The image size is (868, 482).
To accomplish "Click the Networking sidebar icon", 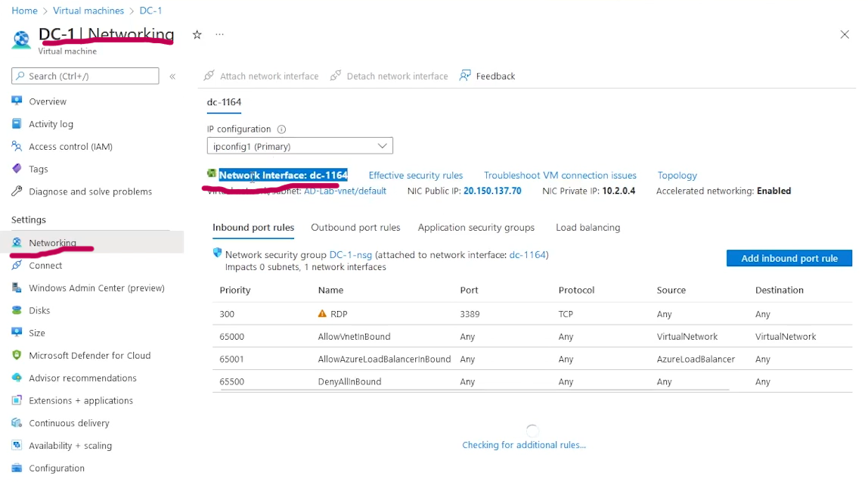I will pos(17,242).
